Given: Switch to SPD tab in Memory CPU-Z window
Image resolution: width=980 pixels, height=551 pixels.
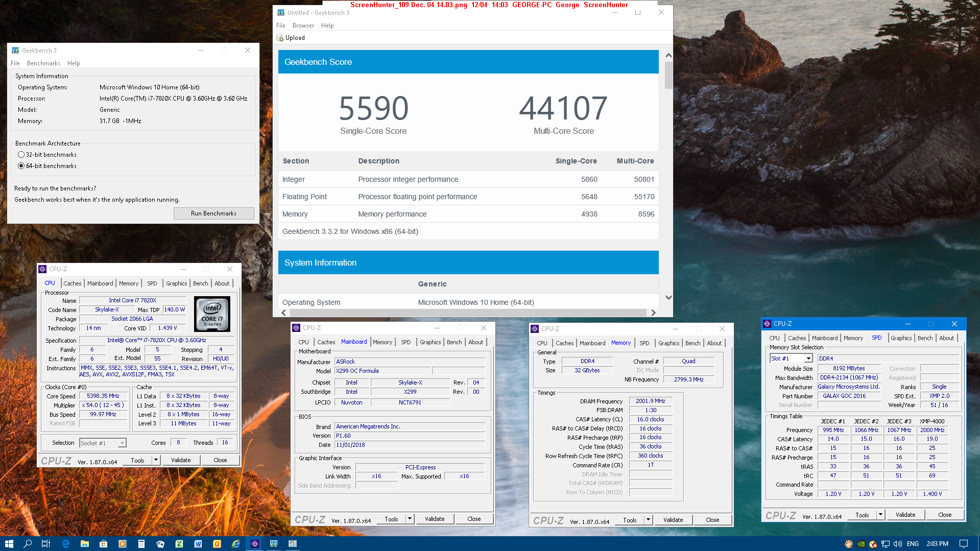Looking at the screenshot, I should (644, 343).
